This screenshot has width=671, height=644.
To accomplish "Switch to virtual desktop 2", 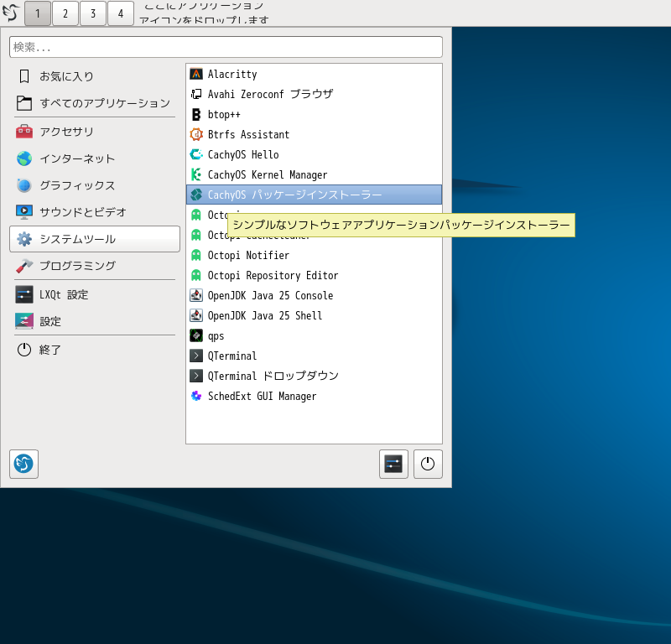I will click(x=65, y=13).
